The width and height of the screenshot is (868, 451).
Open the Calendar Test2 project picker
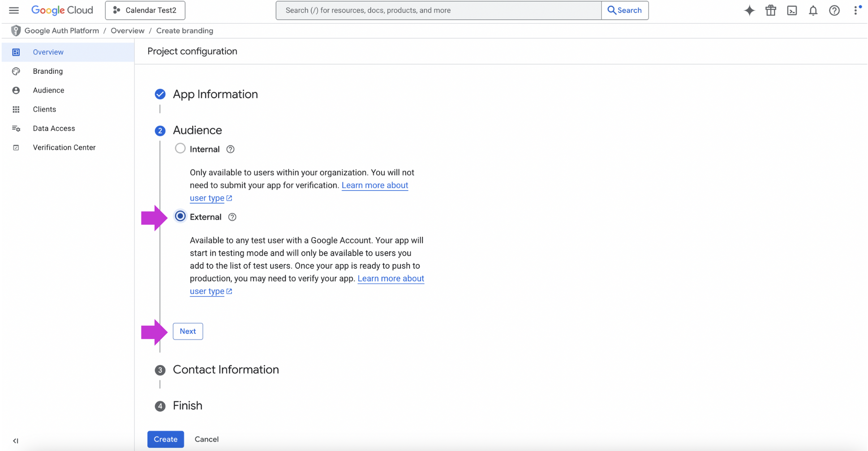tap(145, 10)
